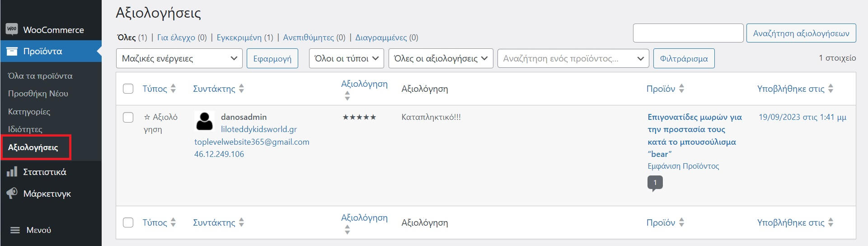868x246 pixels.
Task: Click the Προϊόντα products archive icon
Action: 12,51
